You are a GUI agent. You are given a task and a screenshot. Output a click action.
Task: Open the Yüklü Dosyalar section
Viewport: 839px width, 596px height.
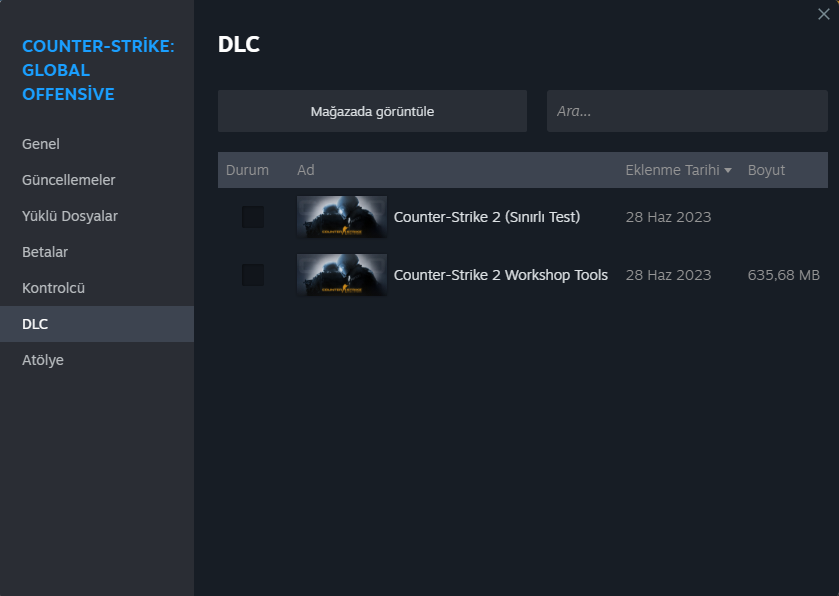(97, 216)
